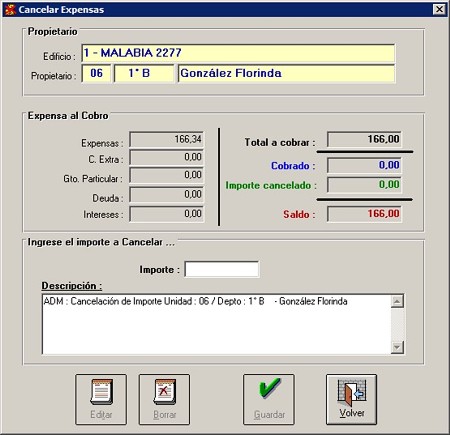
Task: Click the Intereses amount field
Action: coord(167,214)
